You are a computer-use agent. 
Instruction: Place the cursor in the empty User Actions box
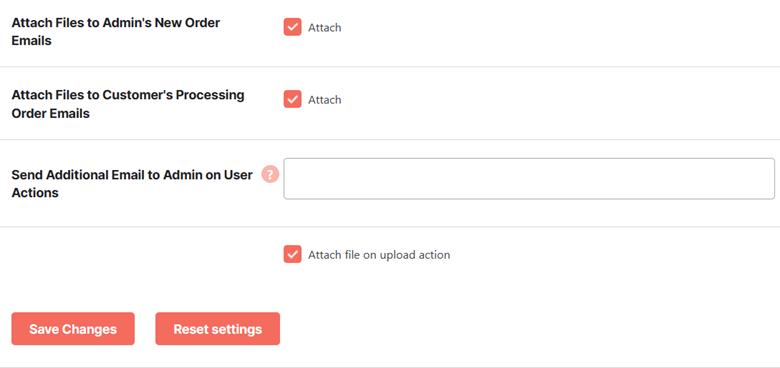(x=529, y=179)
